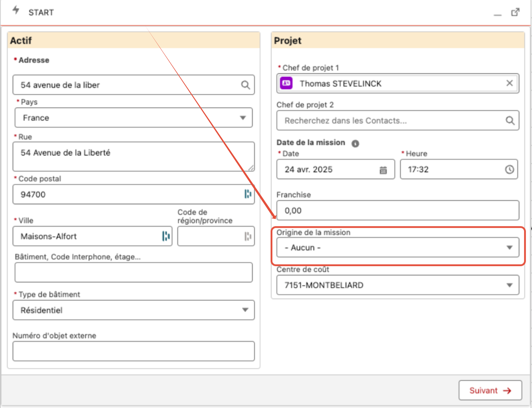Click the START panel title

pos(41,12)
